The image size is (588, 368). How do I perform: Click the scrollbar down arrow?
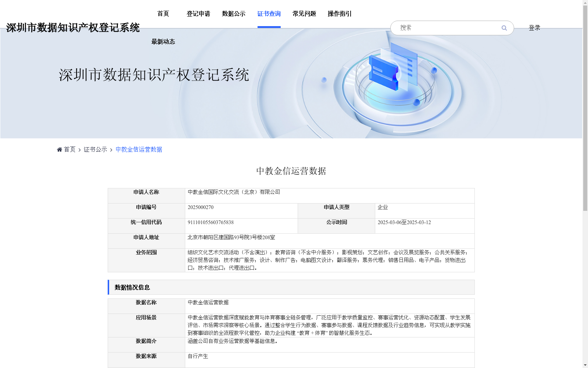coord(585,365)
